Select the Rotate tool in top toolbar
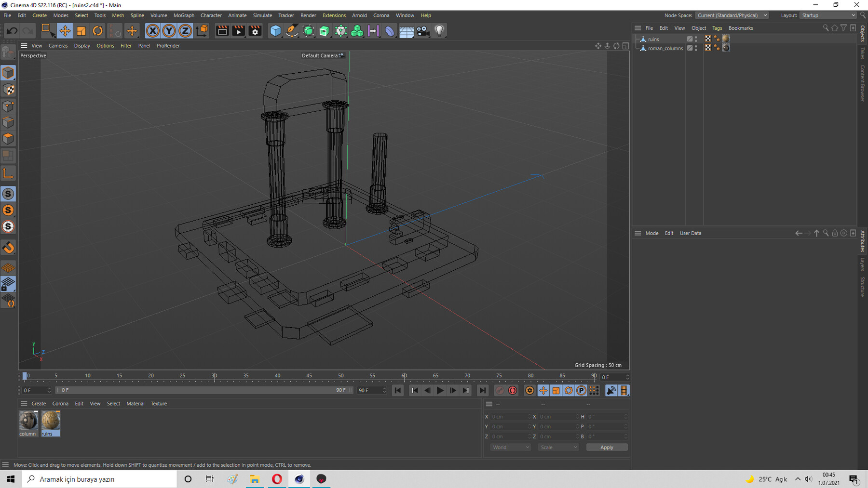Viewport: 868px width, 488px height. 97,31
